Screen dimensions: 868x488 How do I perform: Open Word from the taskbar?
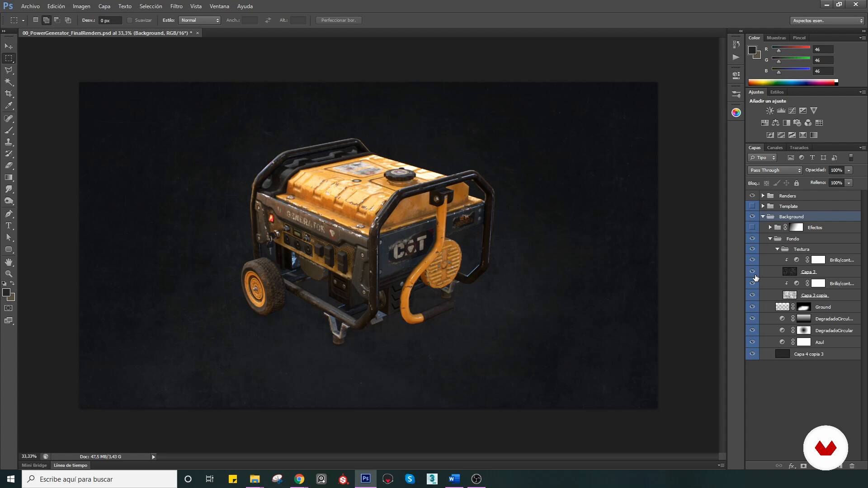pyautogui.click(x=454, y=479)
